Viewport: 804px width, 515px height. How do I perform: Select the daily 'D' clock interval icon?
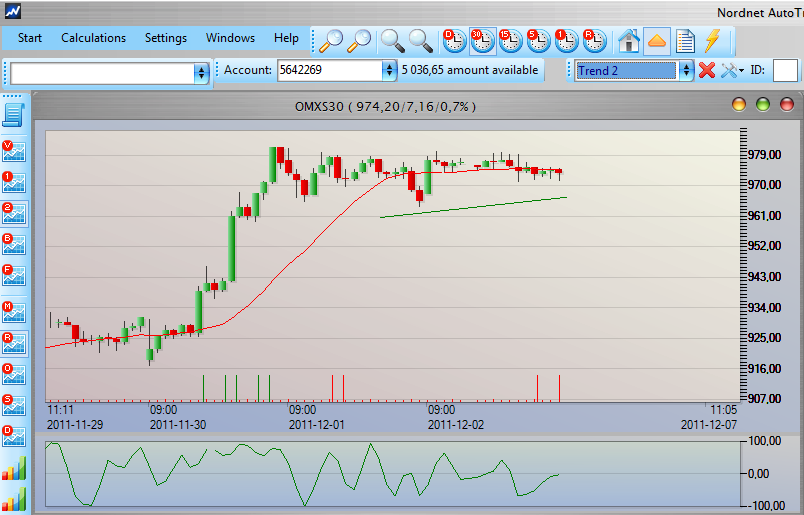click(454, 40)
